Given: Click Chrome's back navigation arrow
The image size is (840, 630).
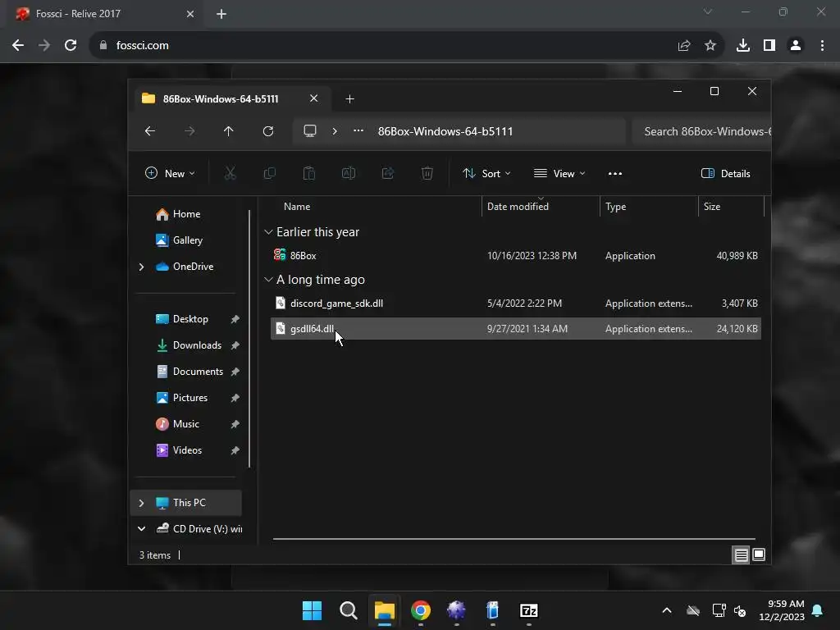Looking at the screenshot, I should (18, 46).
